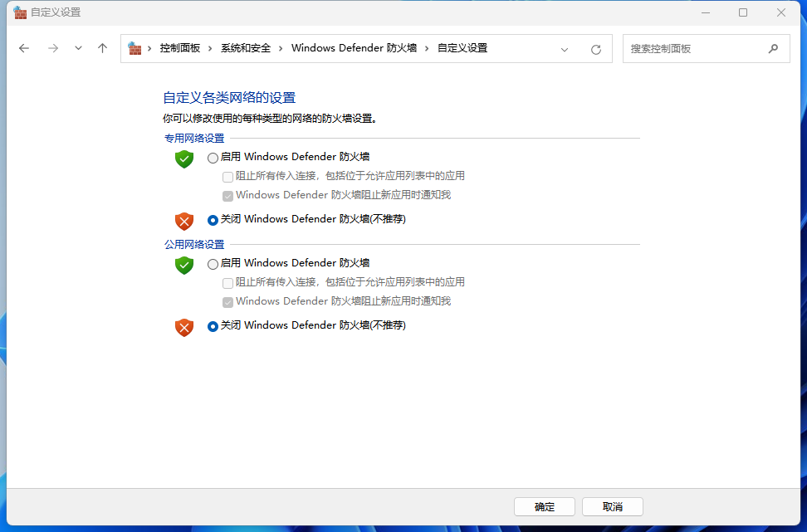Enable Windows Defender firewall for 专用网络

point(213,158)
